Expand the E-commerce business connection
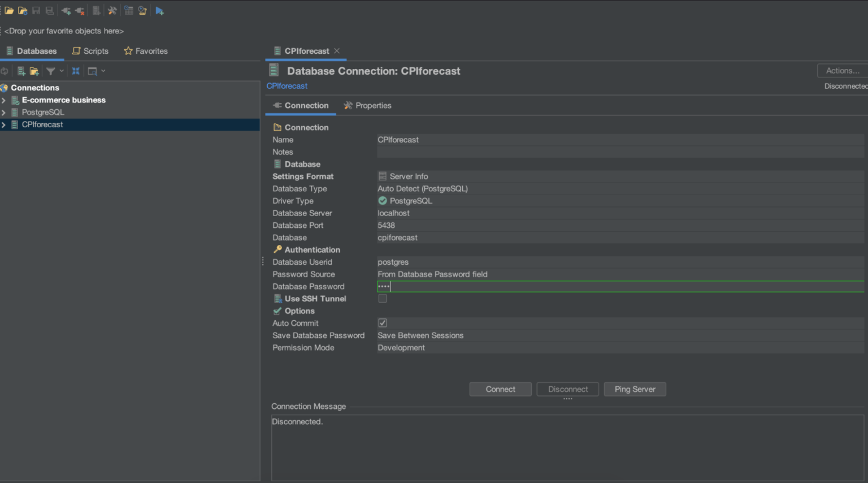Viewport: 868px width, 483px height. 5,100
